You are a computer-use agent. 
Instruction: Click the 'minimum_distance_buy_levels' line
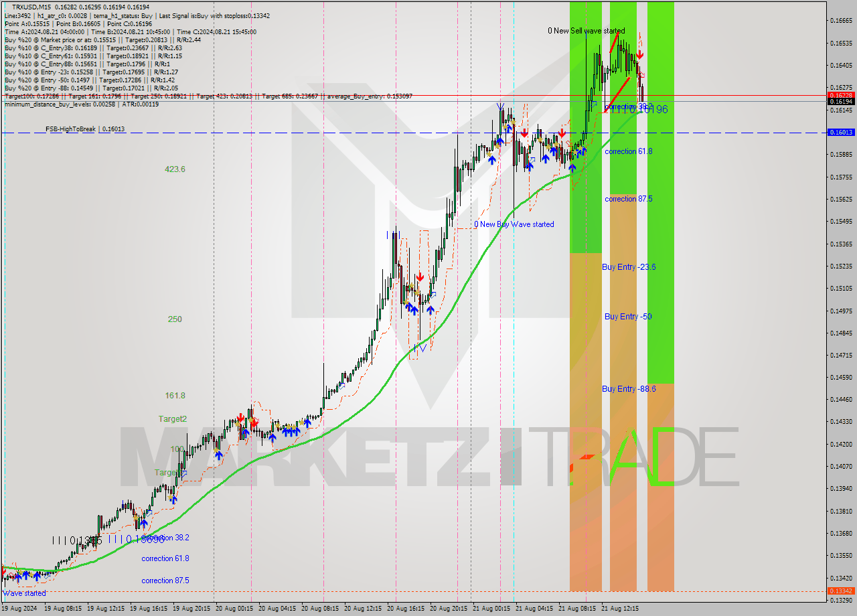[x=81, y=104]
